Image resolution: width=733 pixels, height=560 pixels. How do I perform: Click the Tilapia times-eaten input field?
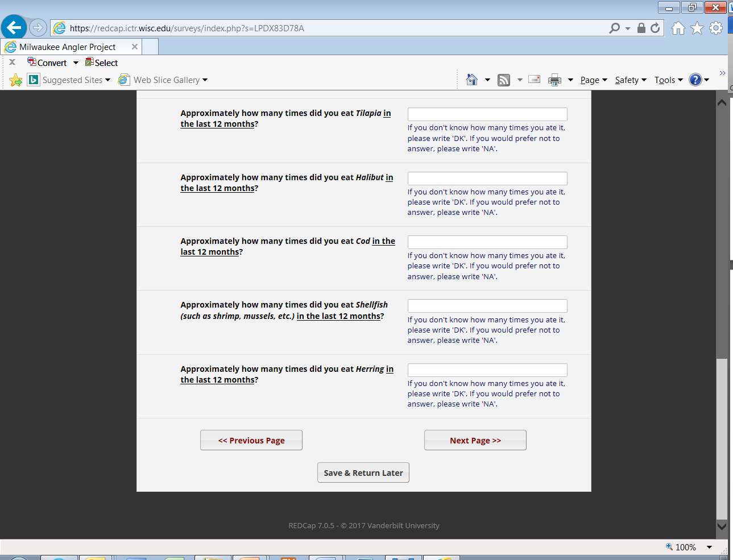point(487,114)
